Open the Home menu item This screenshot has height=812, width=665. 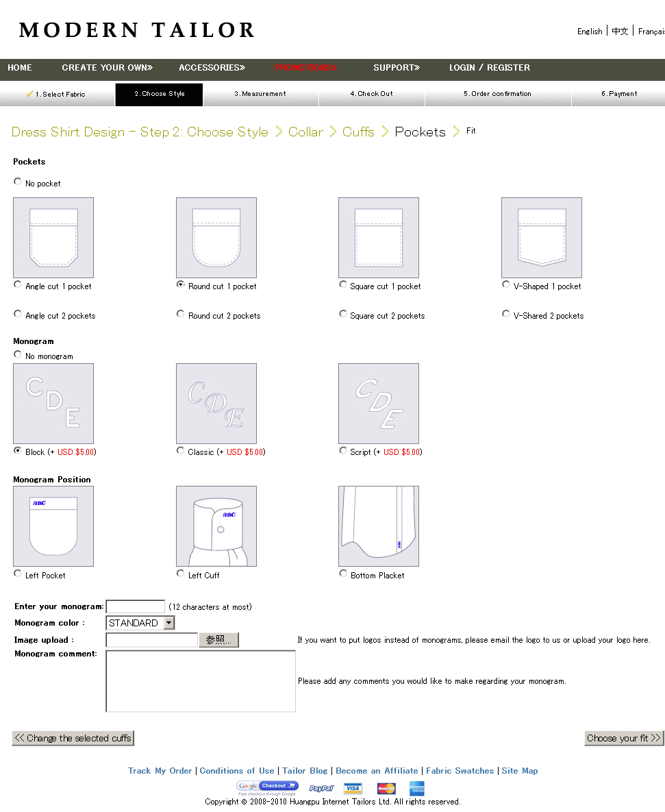tap(20, 68)
